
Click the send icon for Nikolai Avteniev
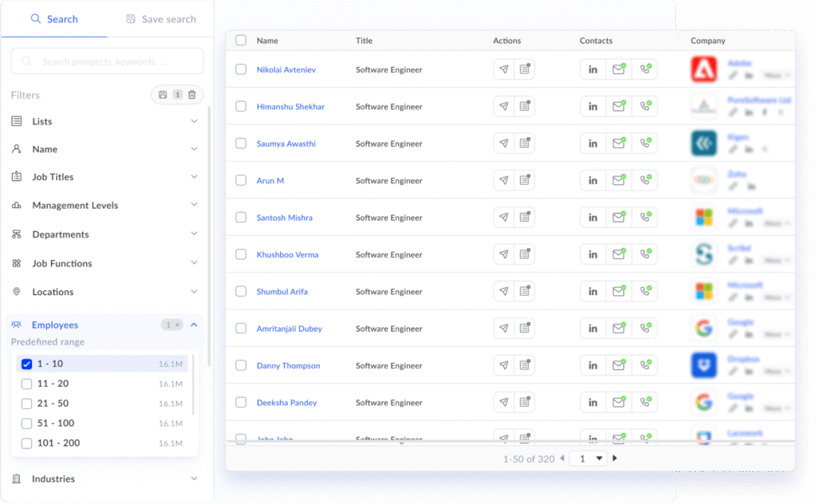click(x=503, y=70)
